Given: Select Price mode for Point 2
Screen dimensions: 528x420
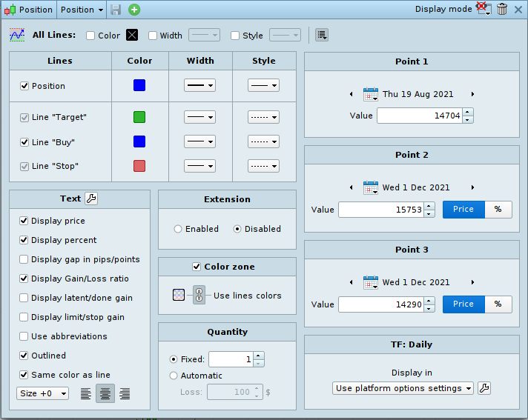Looking at the screenshot, I should (463, 210).
